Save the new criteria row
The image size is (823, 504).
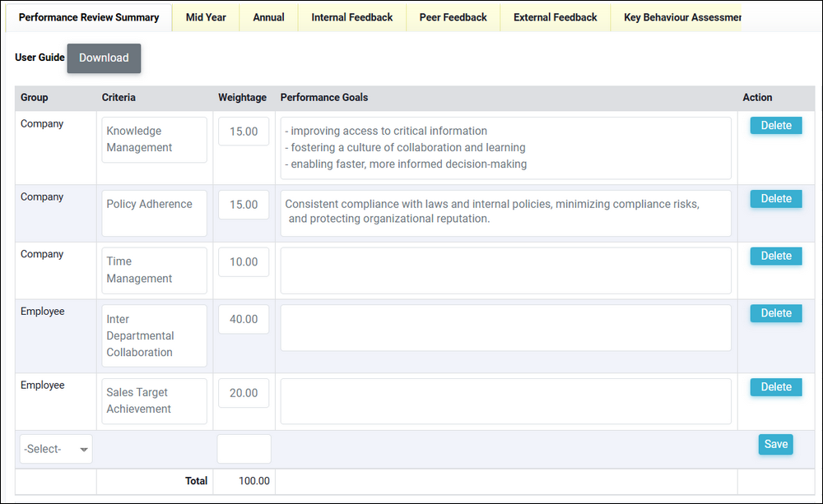click(775, 445)
